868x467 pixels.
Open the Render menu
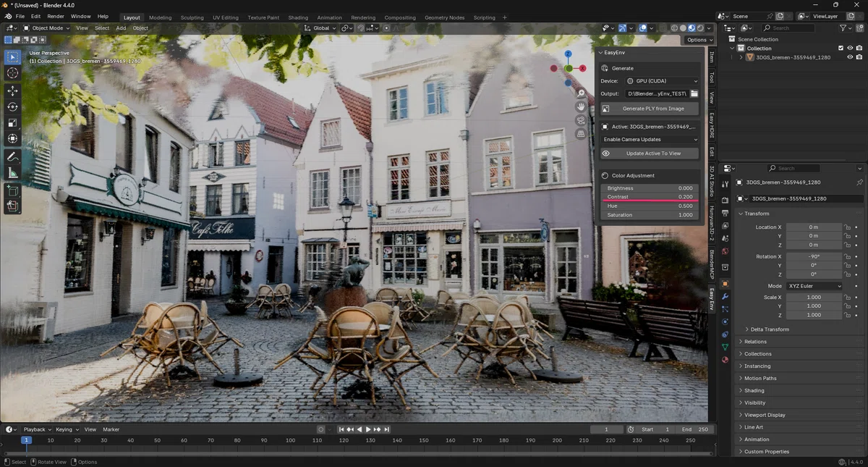pos(56,16)
